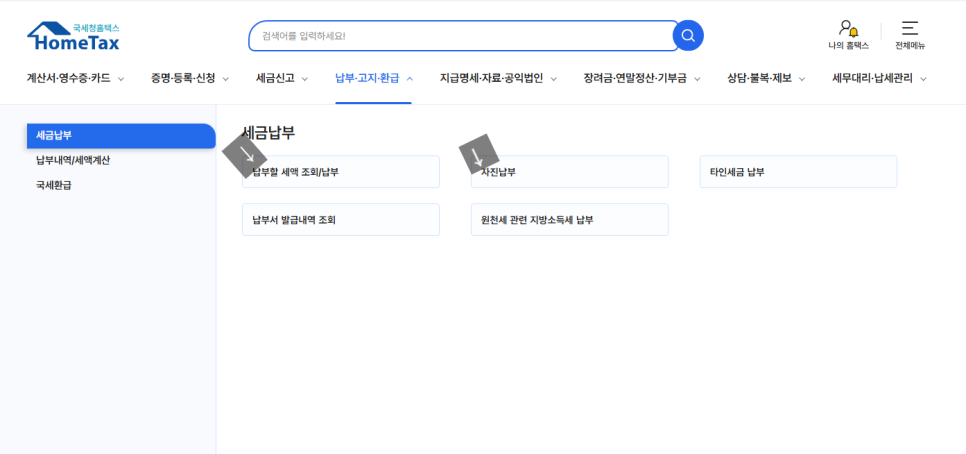Open the 지급명세·자료·공익법인 menu

498,78
